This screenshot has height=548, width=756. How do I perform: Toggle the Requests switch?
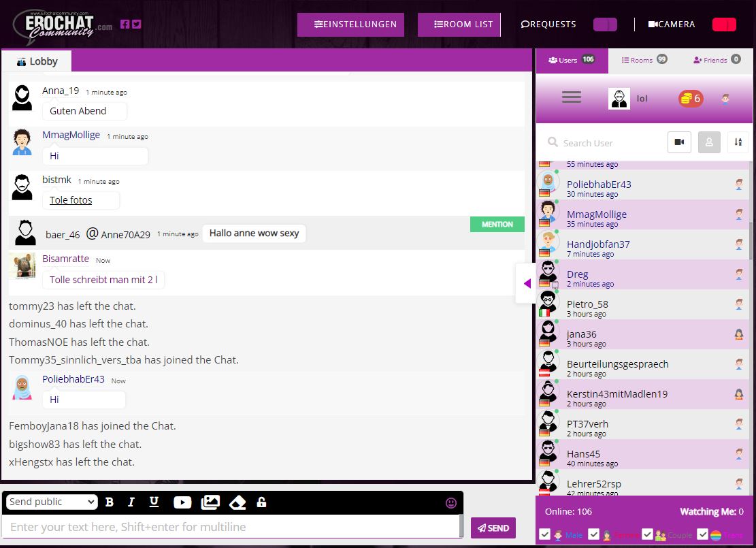point(605,25)
